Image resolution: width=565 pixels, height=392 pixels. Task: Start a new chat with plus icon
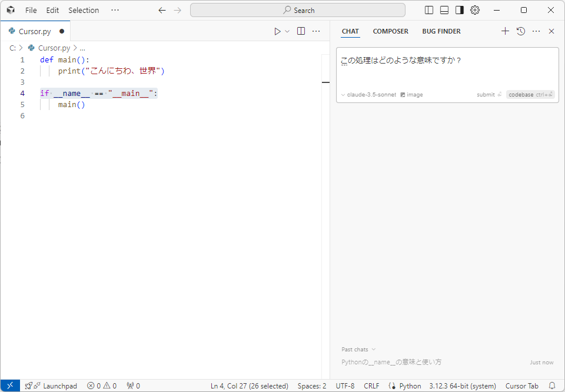pos(505,31)
